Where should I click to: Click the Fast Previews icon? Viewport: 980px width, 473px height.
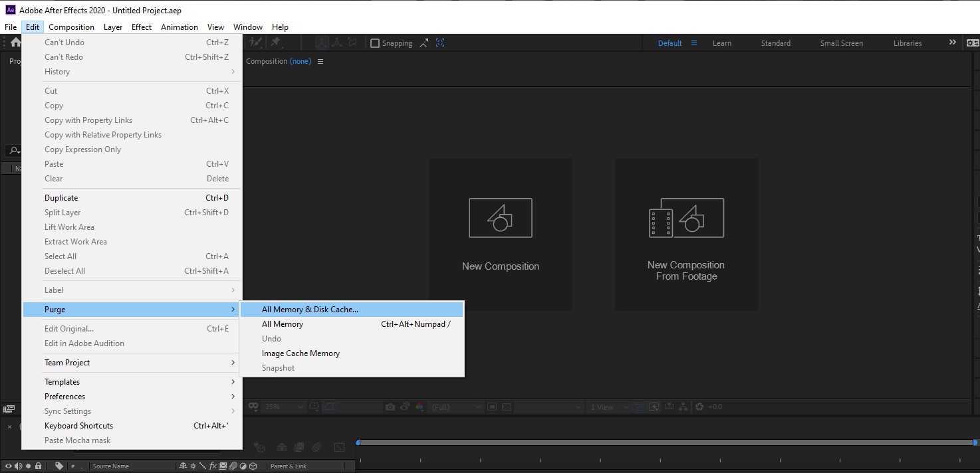654,407
